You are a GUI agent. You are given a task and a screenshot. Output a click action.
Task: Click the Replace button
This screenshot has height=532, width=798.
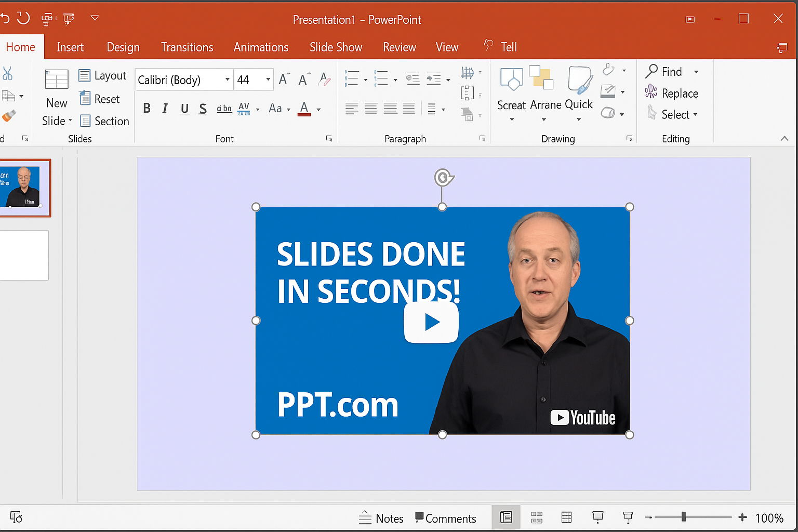click(x=671, y=93)
